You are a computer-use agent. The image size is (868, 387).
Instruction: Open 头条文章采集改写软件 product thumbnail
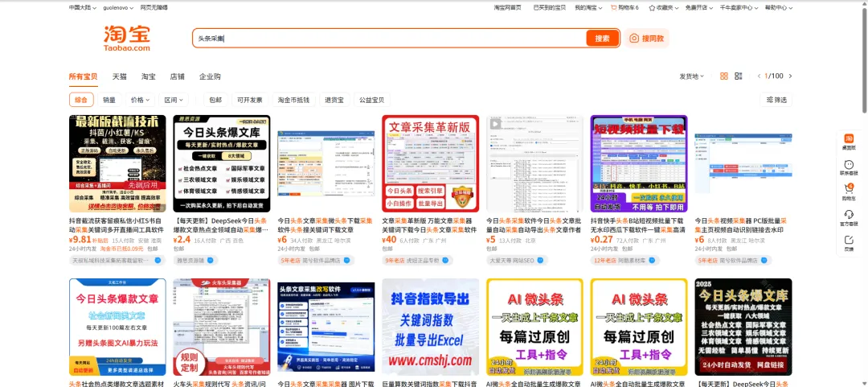tap(326, 327)
